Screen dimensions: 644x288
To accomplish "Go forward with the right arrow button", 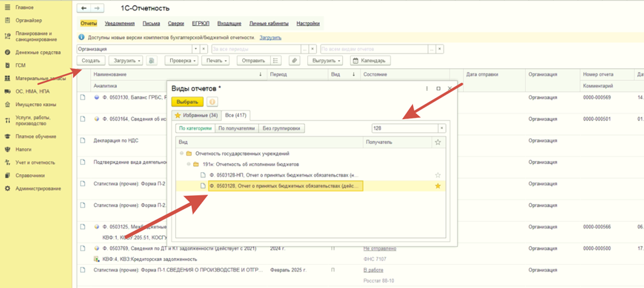I will [97, 8].
